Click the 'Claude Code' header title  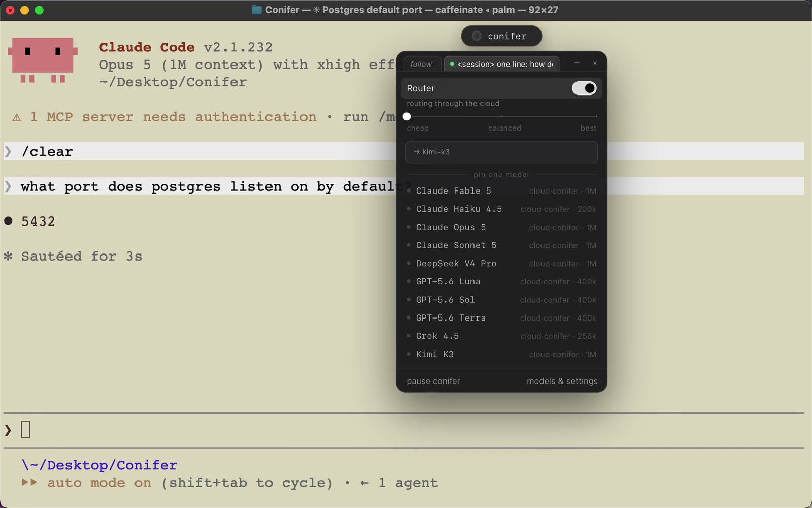click(147, 47)
